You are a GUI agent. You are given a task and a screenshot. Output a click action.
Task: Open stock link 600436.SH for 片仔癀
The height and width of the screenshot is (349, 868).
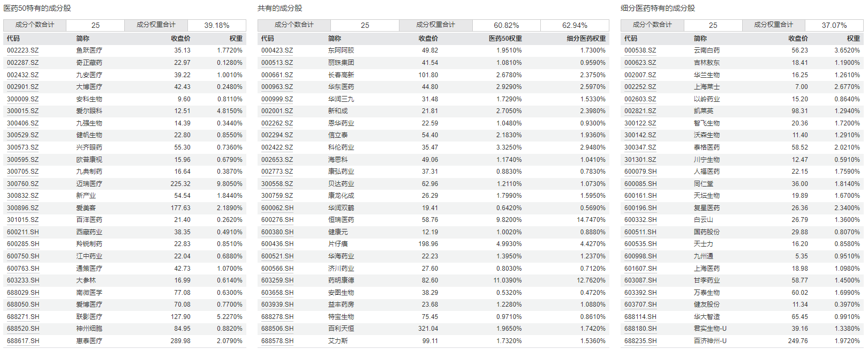(x=277, y=244)
